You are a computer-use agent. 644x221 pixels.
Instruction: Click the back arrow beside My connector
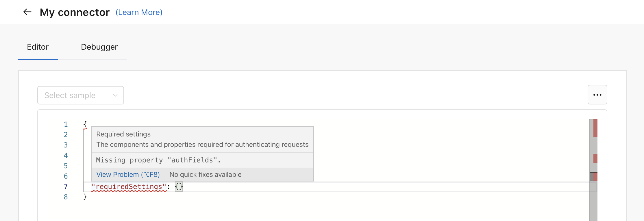tap(27, 12)
